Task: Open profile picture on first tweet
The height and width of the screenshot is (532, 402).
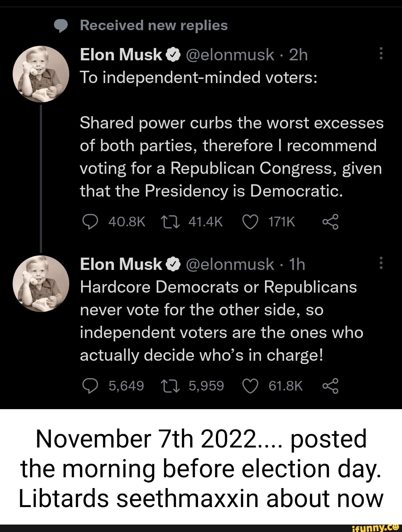Action: tap(41, 74)
